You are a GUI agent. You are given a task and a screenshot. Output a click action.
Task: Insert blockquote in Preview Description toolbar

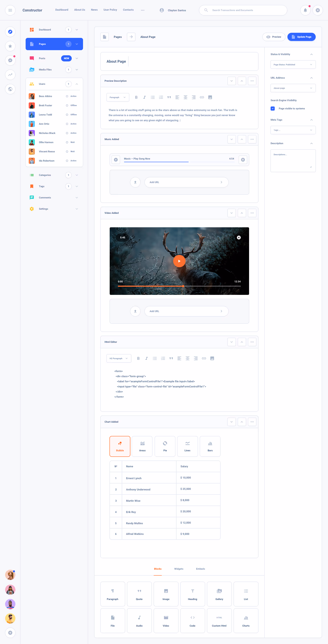click(169, 97)
